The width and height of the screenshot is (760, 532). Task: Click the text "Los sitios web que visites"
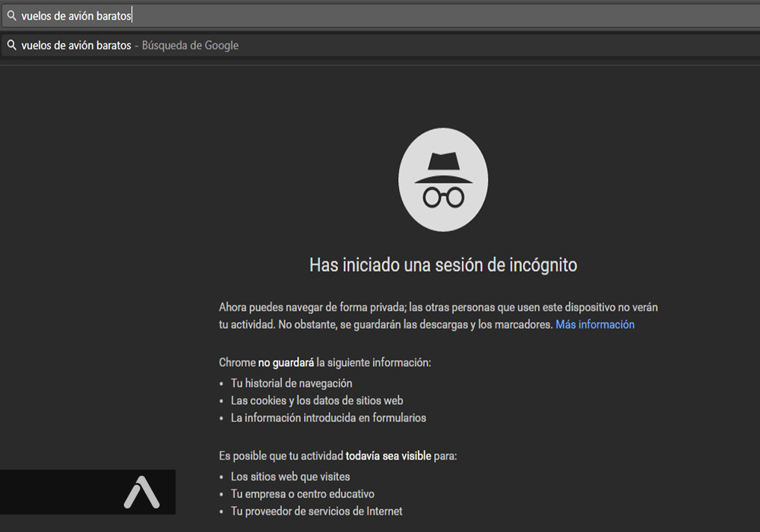(x=290, y=477)
